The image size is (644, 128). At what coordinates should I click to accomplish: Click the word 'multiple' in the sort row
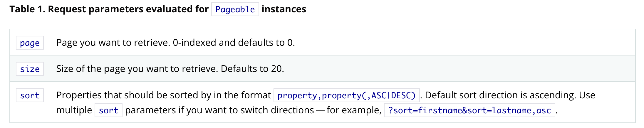(74, 110)
